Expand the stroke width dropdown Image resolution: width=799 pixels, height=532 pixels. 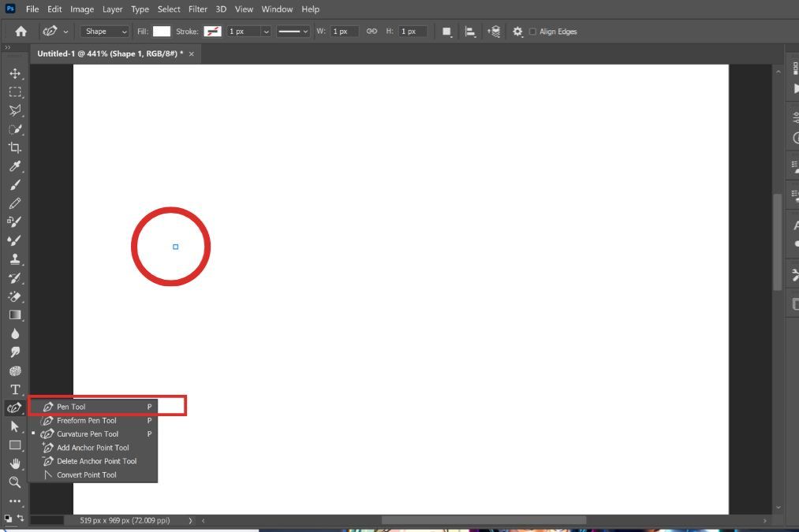[266, 32]
